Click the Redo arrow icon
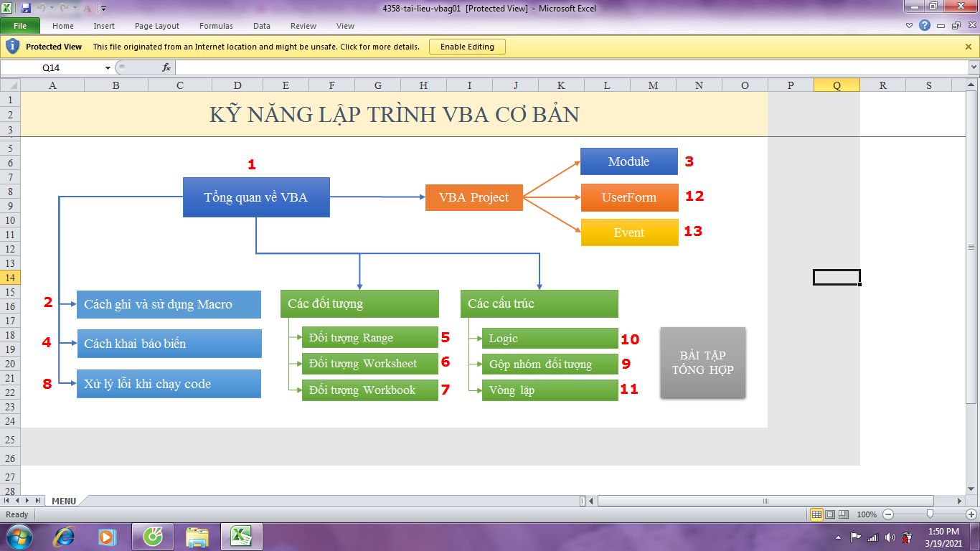Viewport: 980px width, 551px height. coord(65,9)
